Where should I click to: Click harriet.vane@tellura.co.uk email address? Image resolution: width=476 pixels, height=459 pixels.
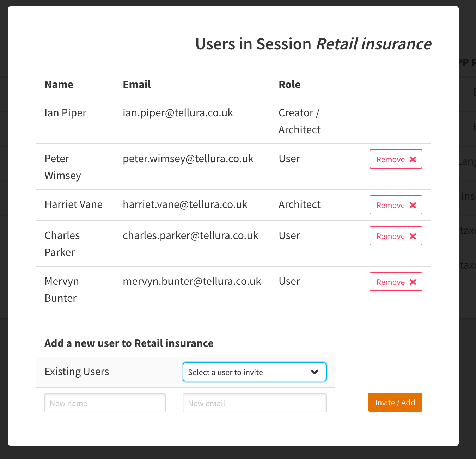[x=185, y=204]
